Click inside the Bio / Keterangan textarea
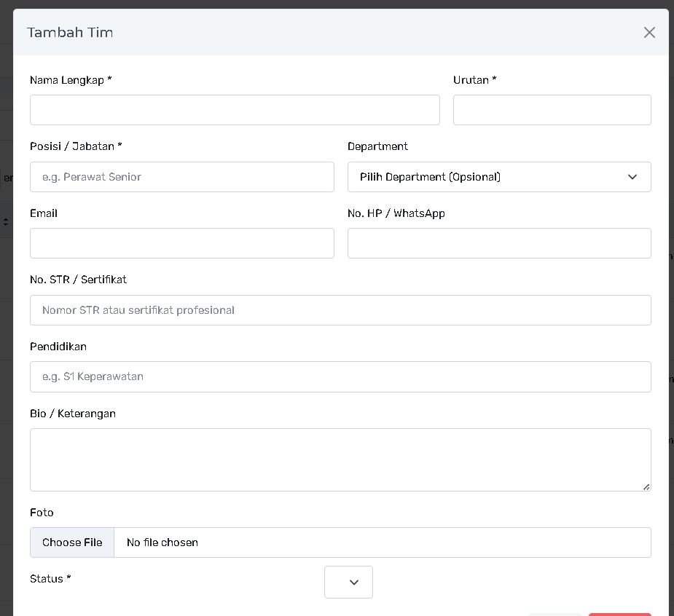 [x=340, y=459]
